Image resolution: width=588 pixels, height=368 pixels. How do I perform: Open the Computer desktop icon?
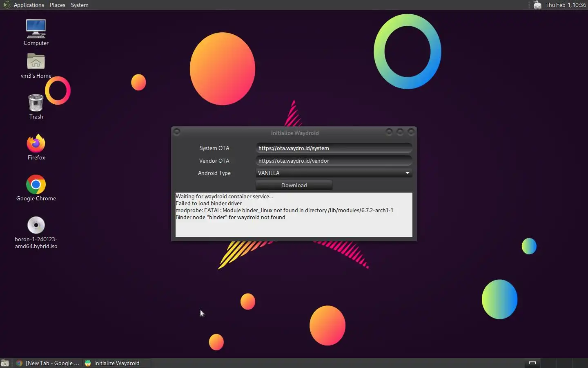pos(36,29)
